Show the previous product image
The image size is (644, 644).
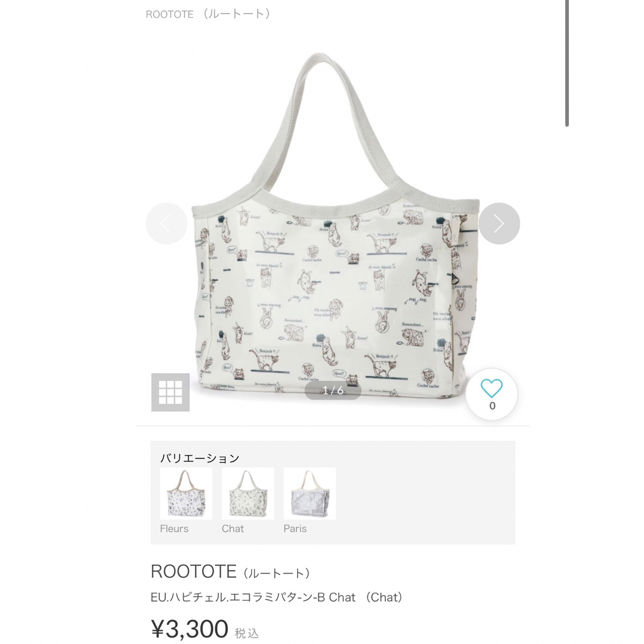tap(166, 224)
